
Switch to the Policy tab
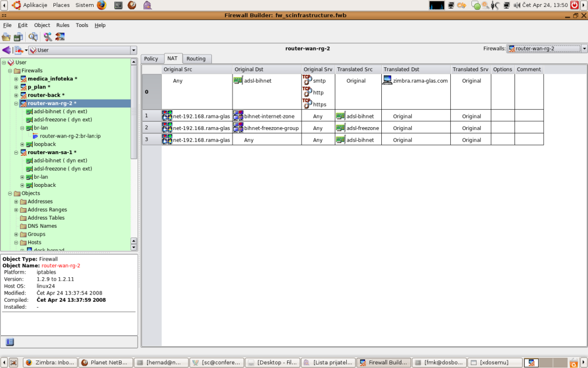click(151, 59)
